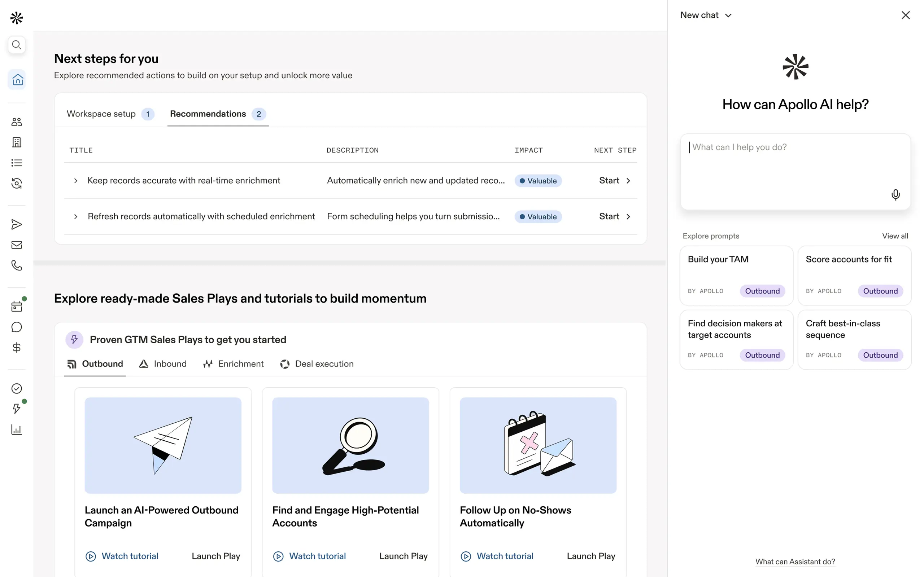Open the Deals dollar-sign icon
This screenshot has height=577, width=924.
[16, 348]
